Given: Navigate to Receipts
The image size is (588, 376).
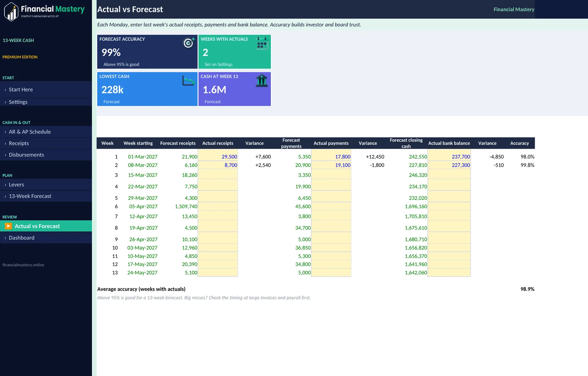Looking at the screenshot, I should click(46, 143).
